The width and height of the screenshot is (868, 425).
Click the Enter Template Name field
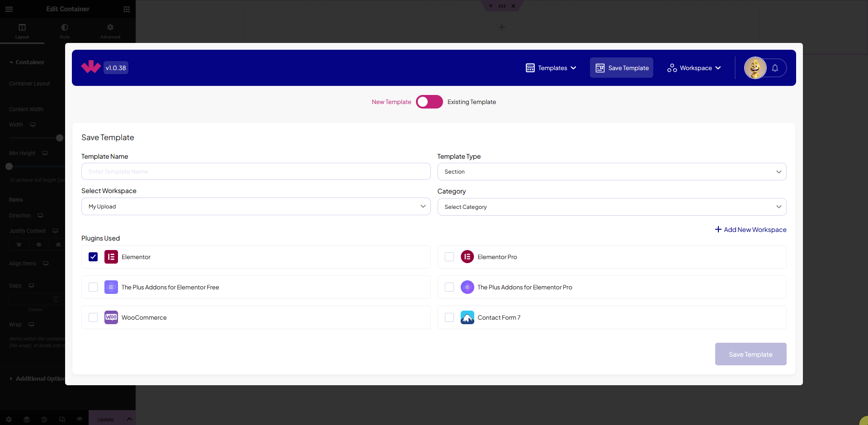click(x=256, y=171)
